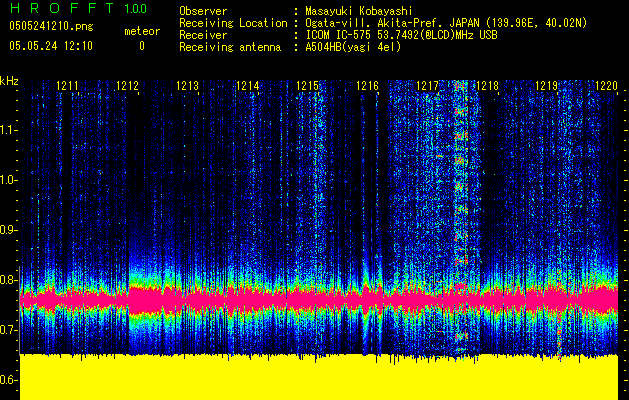Click the 1219 time marker
This screenshot has height=400, width=629.
(x=547, y=86)
